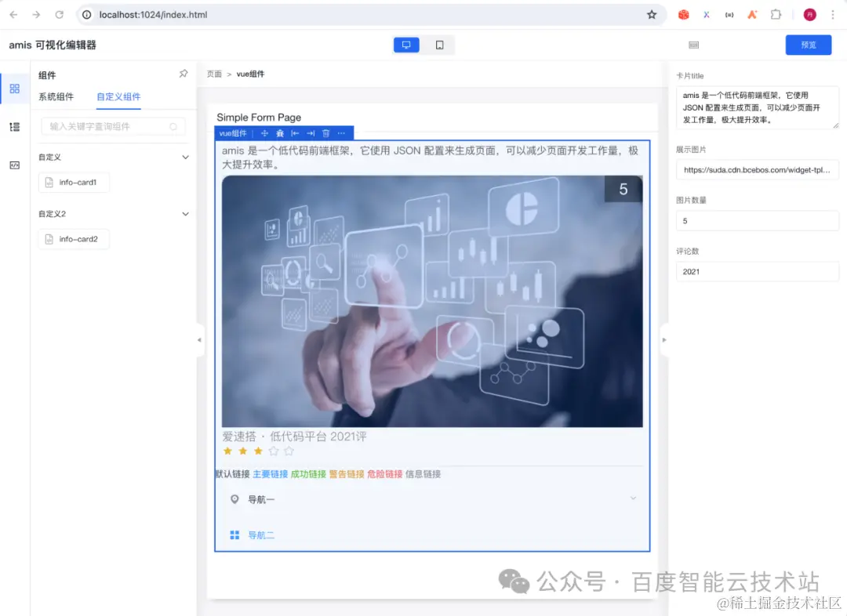Select desktop preview mode
The height and width of the screenshot is (616, 847).
coord(406,45)
